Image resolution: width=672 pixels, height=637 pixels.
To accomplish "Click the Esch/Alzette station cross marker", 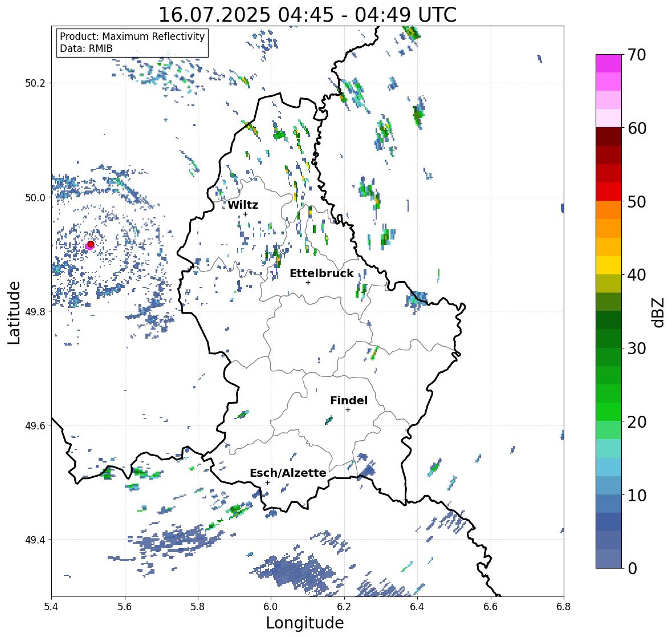I will tap(267, 482).
